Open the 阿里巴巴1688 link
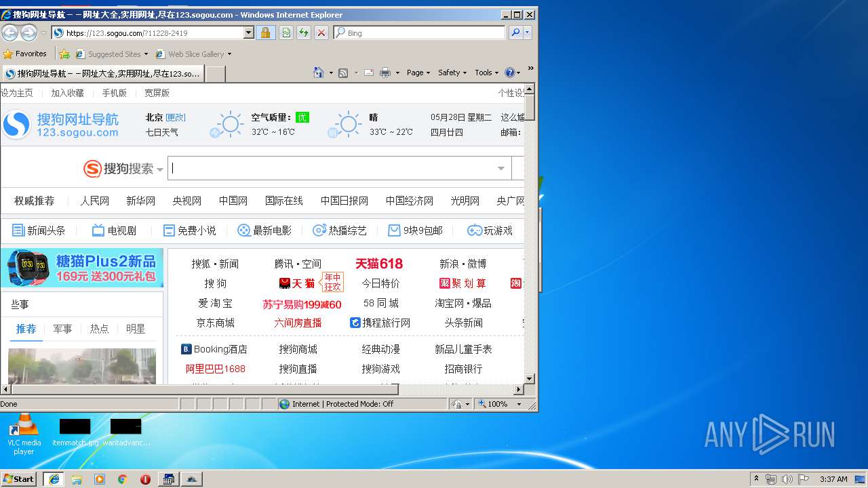Viewport: 868px width, 488px height. [216, 369]
